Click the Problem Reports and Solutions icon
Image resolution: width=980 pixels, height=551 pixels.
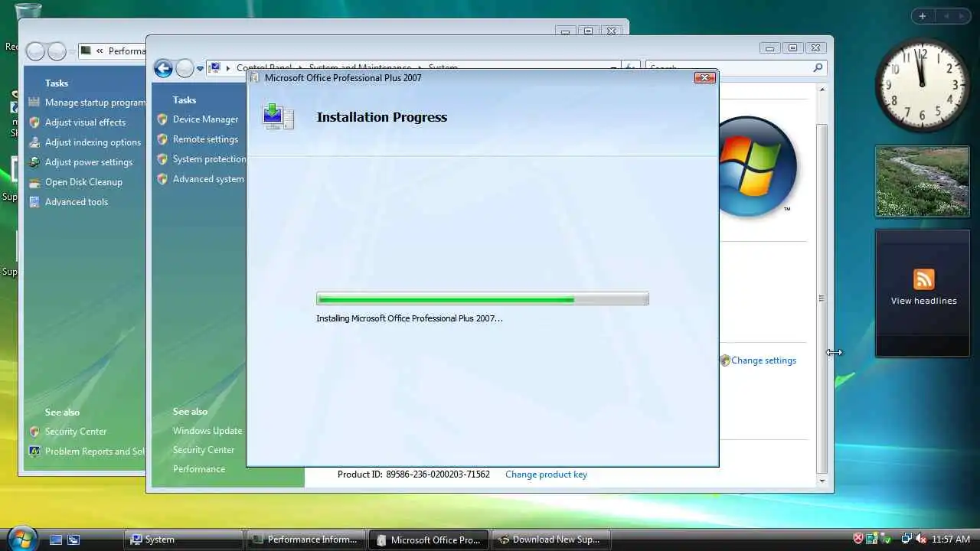(x=34, y=452)
